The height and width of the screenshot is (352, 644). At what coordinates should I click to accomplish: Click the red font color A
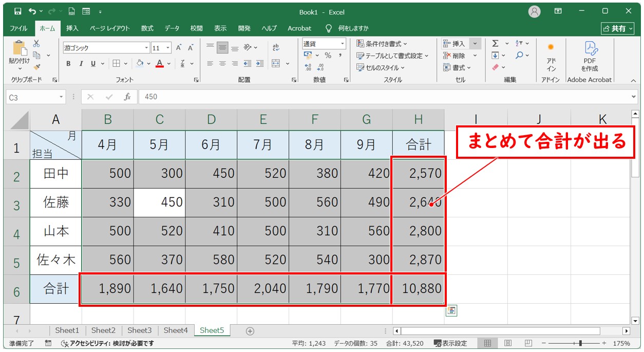pos(160,64)
